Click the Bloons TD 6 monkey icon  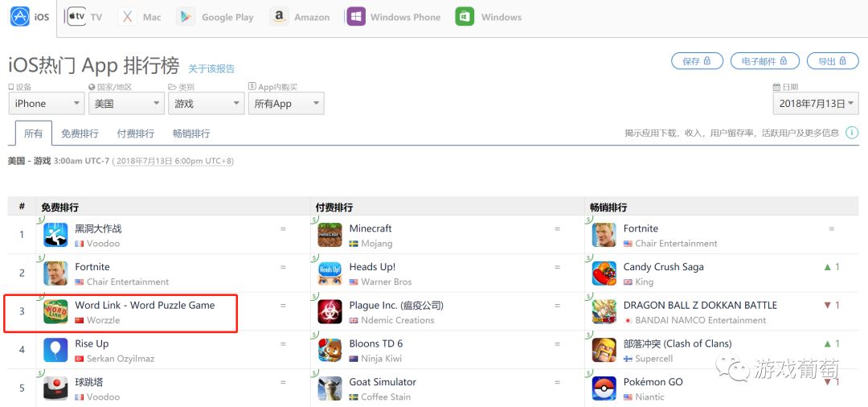[330, 350]
